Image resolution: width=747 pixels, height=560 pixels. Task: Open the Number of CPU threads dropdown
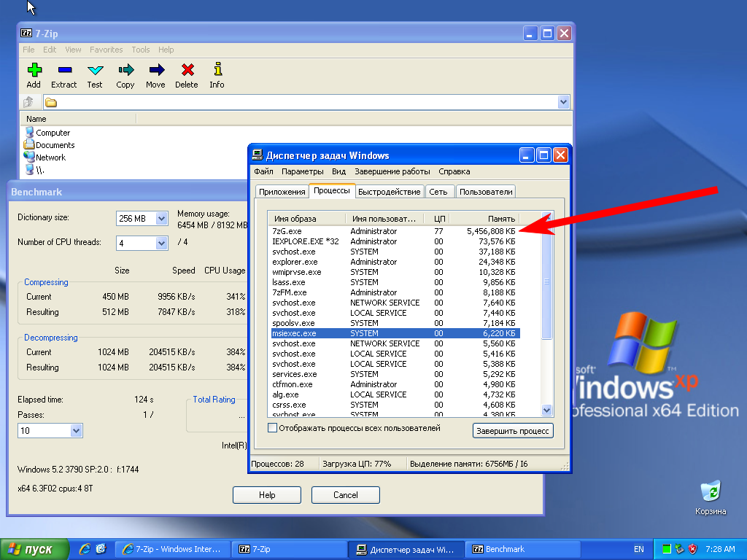[x=161, y=243]
